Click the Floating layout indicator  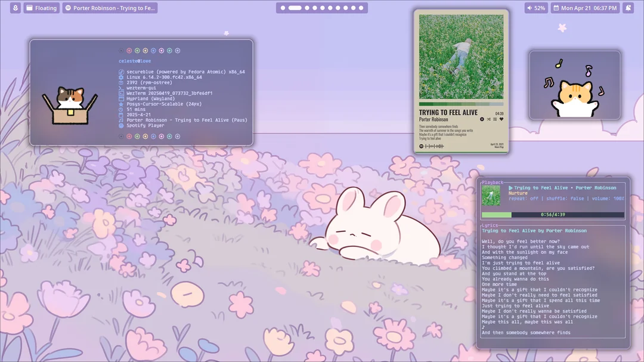coord(42,8)
